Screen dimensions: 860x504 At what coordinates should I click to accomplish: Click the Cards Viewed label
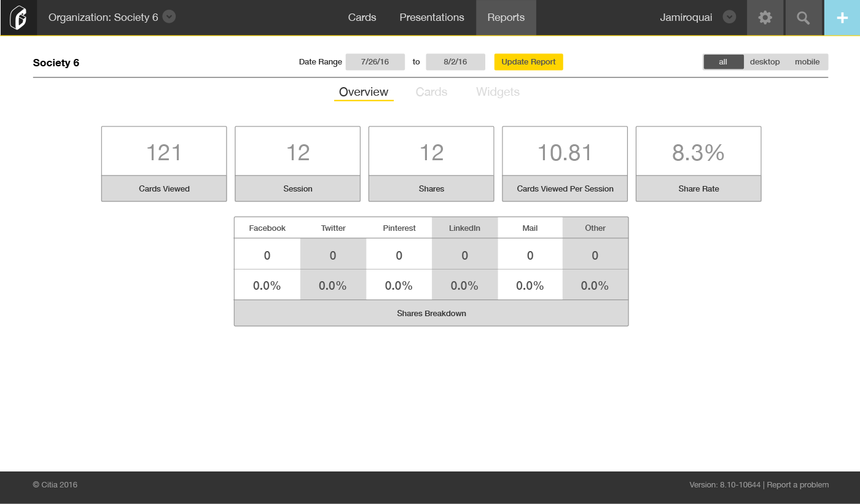[164, 188]
